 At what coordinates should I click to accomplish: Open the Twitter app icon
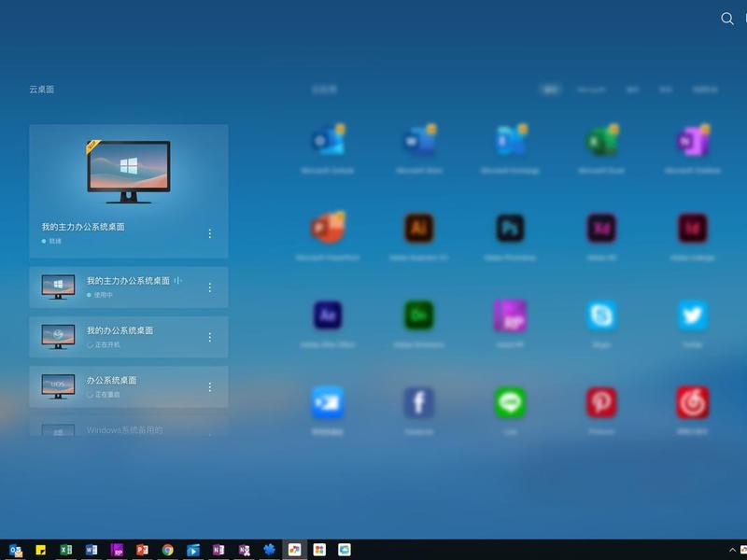[x=693, y=315]
